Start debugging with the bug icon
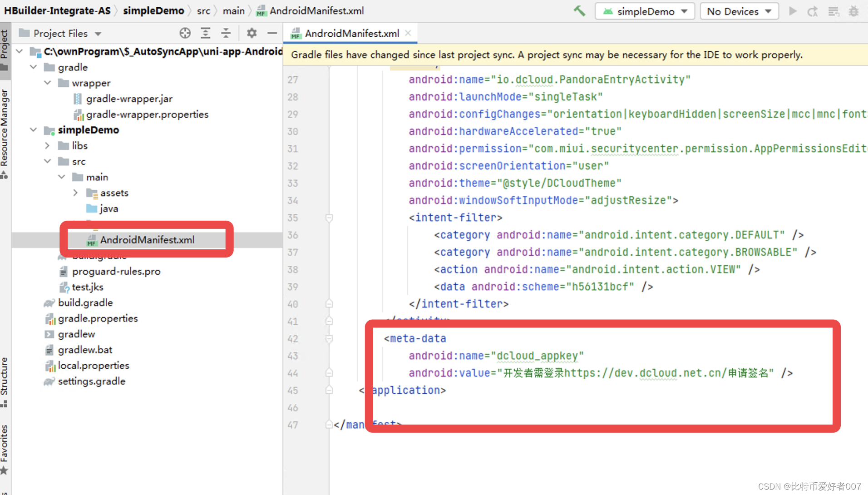This screenshot has height=495, width=868. pos(854,11)
